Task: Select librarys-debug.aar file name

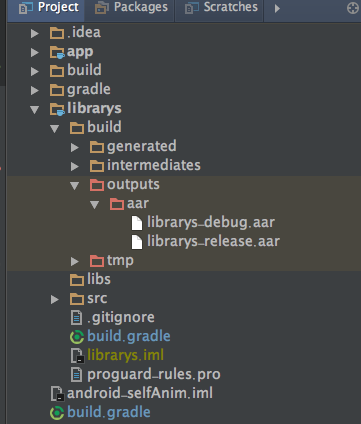Action: pyautogui.click(x=211, y=223)
